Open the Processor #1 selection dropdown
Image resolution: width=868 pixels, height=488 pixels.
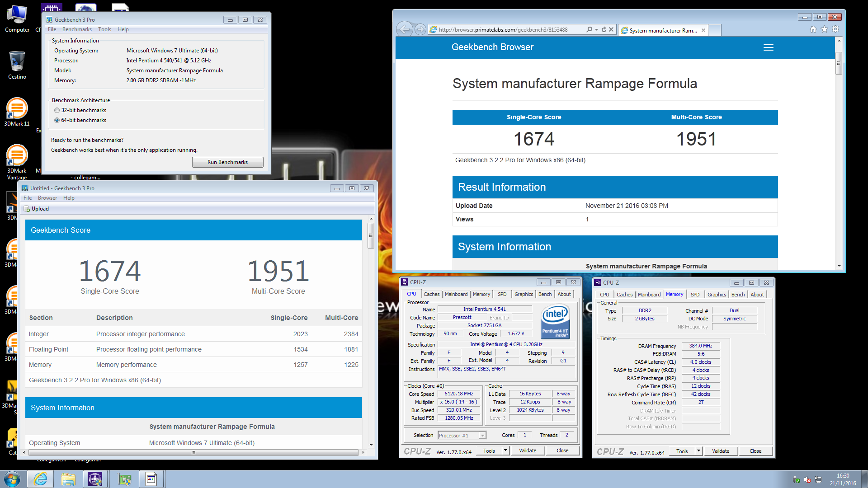point(462,436)
